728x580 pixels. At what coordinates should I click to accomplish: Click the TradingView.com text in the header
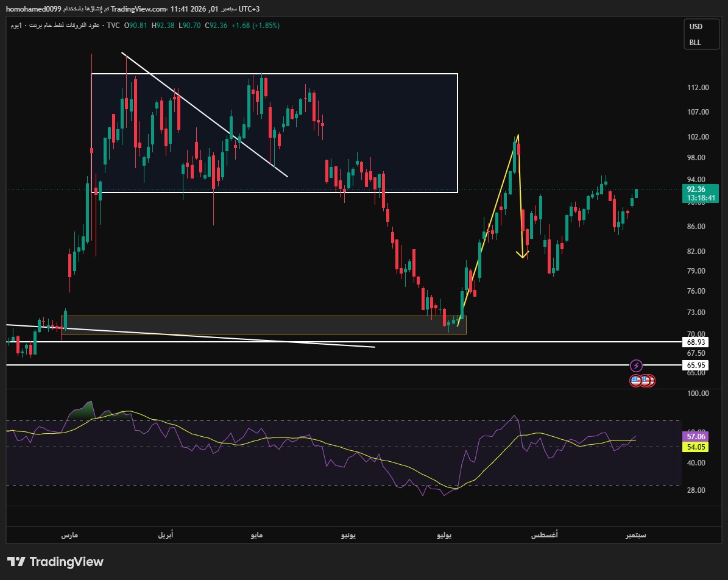140,9
